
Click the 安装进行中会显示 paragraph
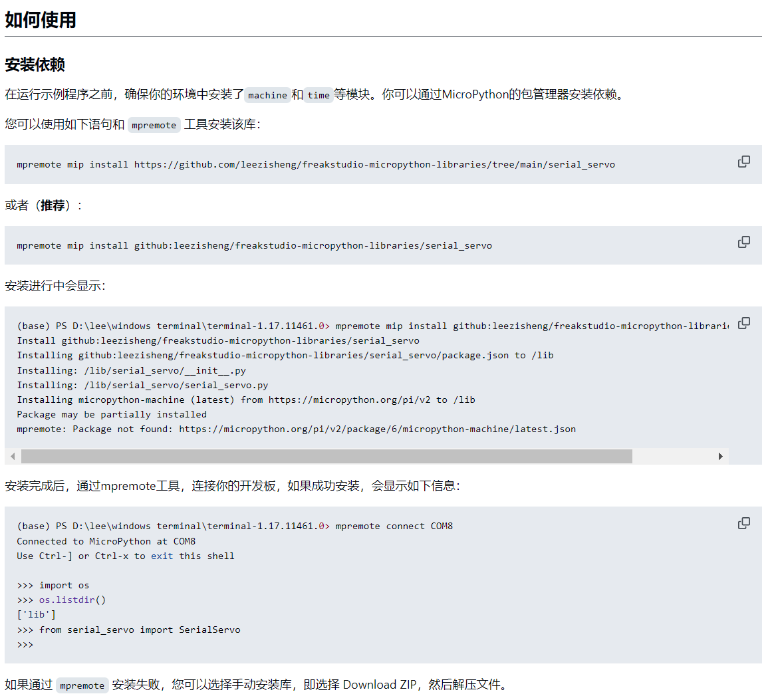point(55,286)
